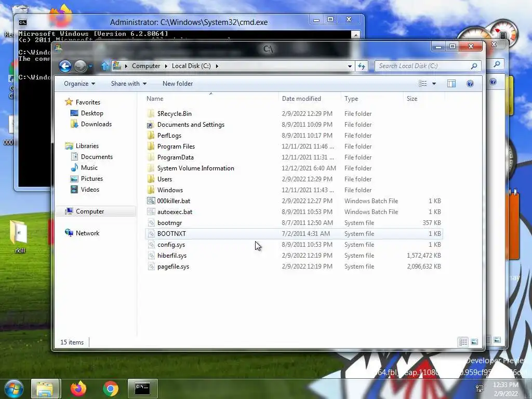
Task: Select the pagefile.sys file name
Action: click(x=173, y=267)
